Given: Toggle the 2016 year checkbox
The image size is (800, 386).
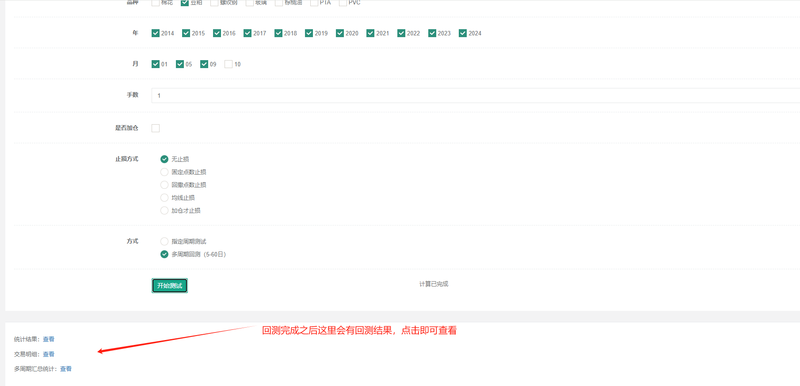Looking at the screenshot, I should (217, 33).
